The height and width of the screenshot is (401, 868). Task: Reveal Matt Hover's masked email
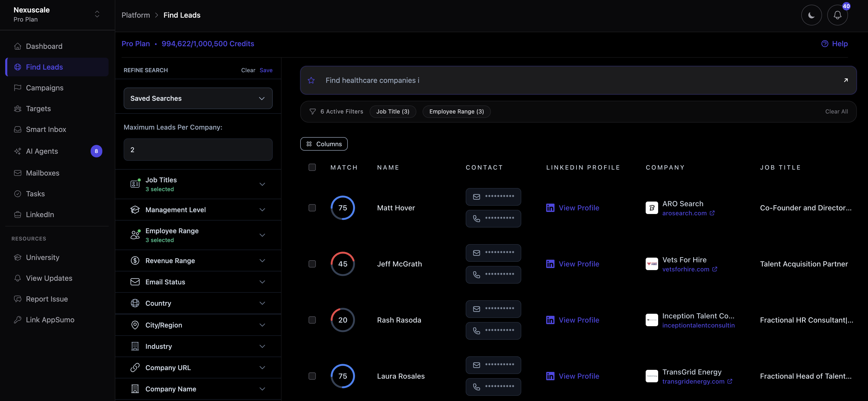pos(493,197)
